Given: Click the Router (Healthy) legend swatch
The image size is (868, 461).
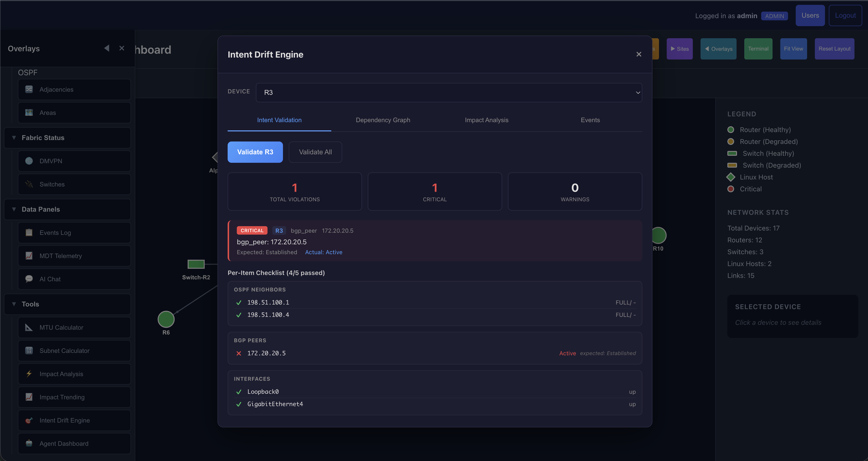Looking at the screenshot, I should tap(731, 129).
